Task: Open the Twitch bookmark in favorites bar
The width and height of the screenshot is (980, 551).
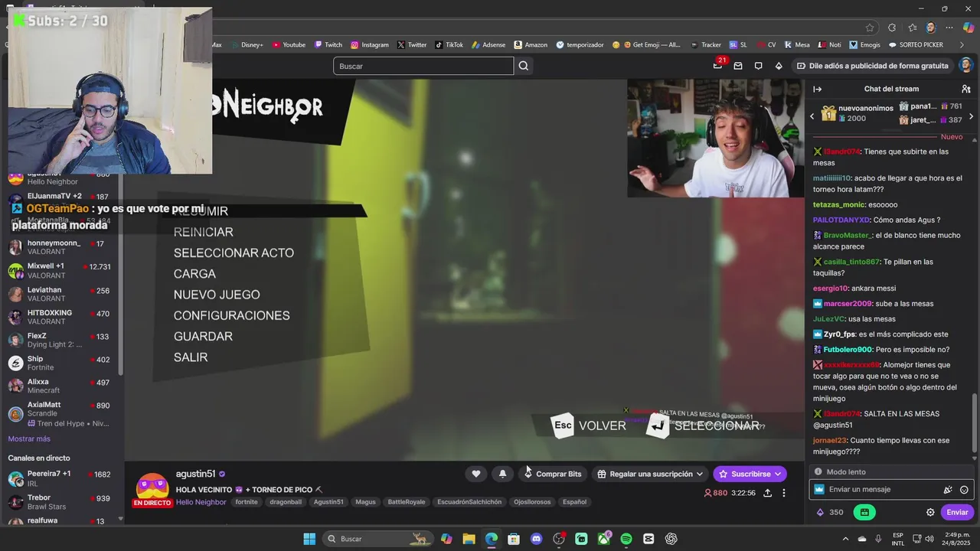Action: [x=328, y=45]
